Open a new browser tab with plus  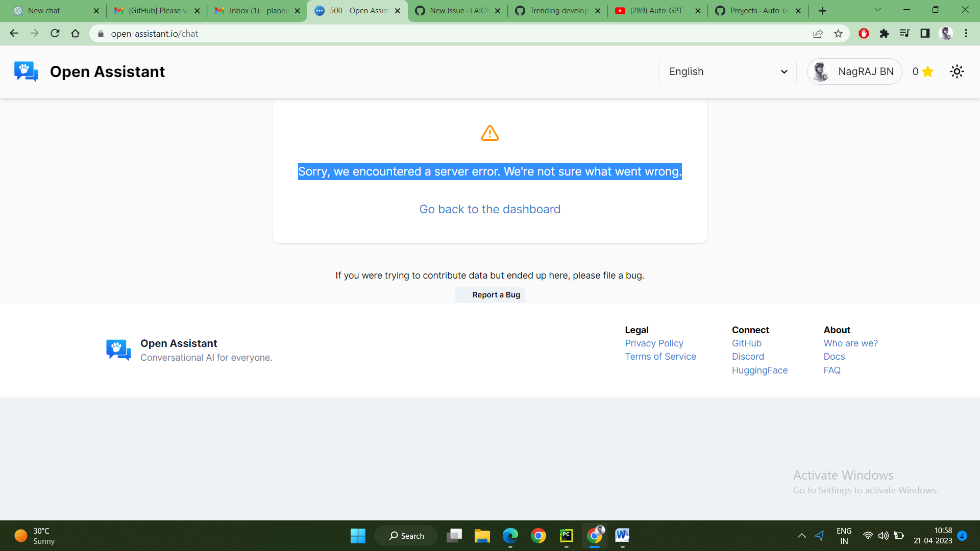tap(822, 11)
